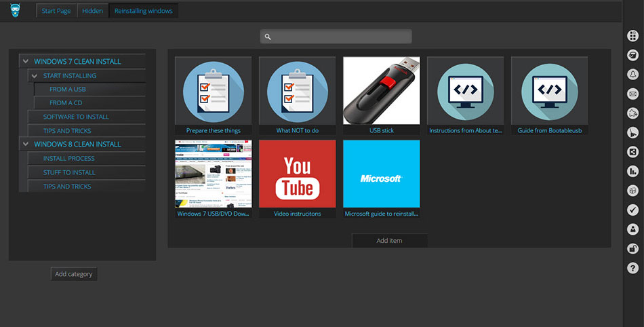The image size is (644, 327).
Task: Collapse the Windows 8 Clean Install category
Action: (26, 145)
